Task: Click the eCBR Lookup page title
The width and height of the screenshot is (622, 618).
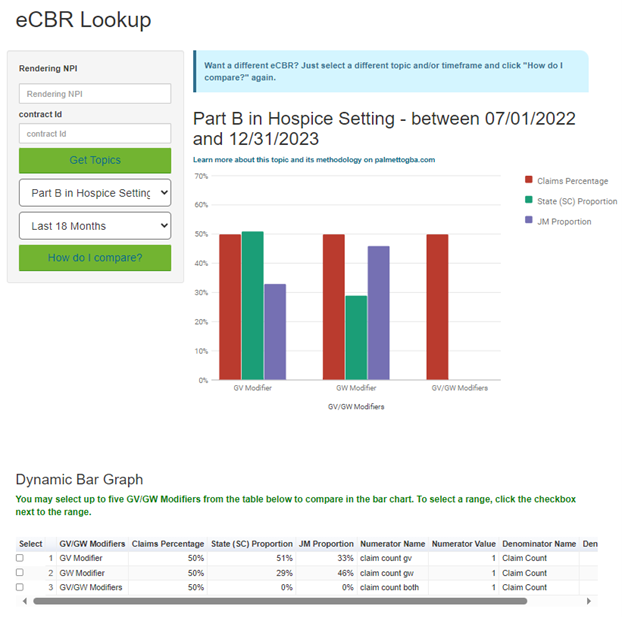Action: tap(83, 19)
